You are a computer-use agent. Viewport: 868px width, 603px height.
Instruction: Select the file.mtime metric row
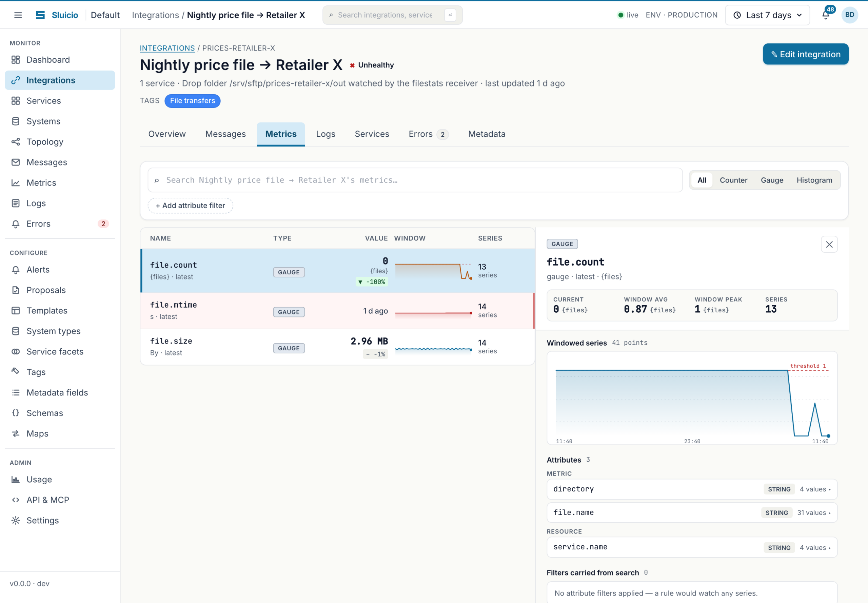337,311
